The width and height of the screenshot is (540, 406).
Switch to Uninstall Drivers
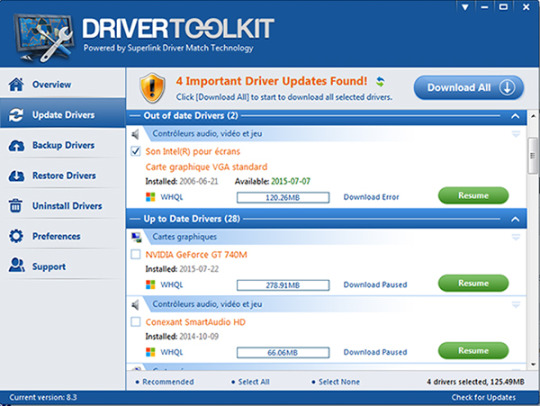[x=63, y=205]
